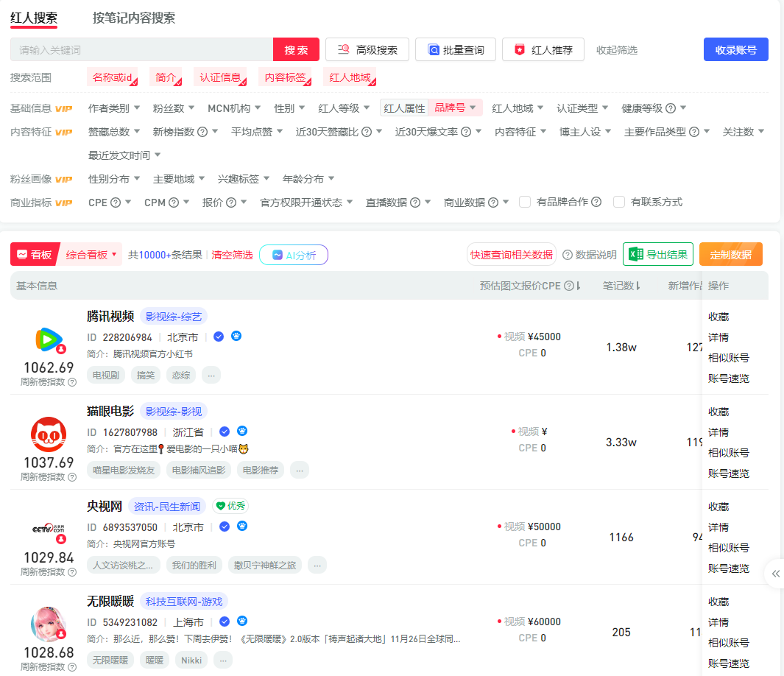This screenshot has height=676, width=784.
Task: Toggle the 名称或id search scope tag
Action: click(x=113, y=77)
